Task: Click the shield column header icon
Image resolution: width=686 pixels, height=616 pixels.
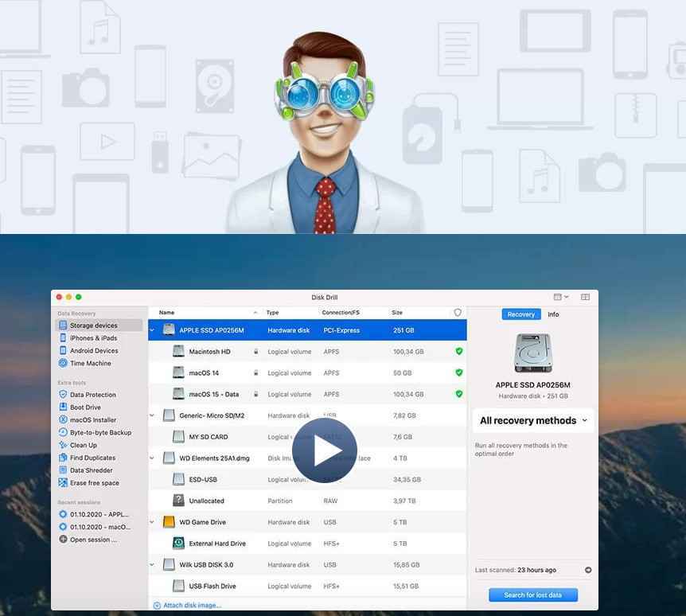Action: pos(458,312)
